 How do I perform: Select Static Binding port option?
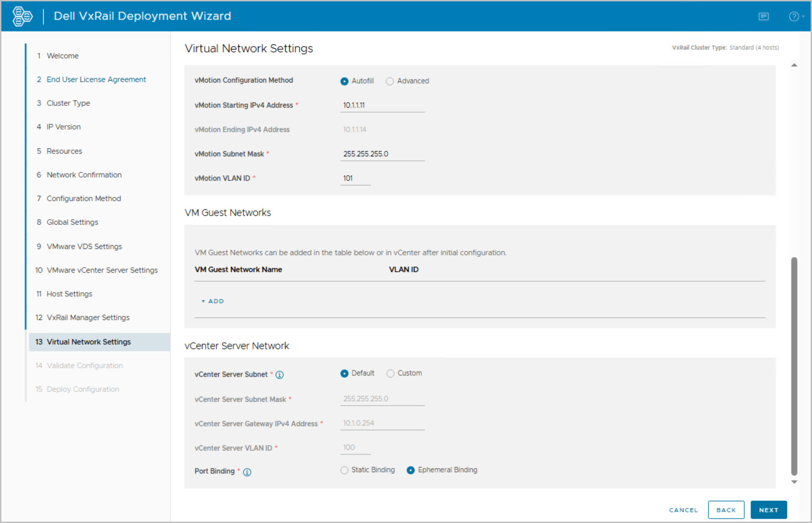(344, 470)
